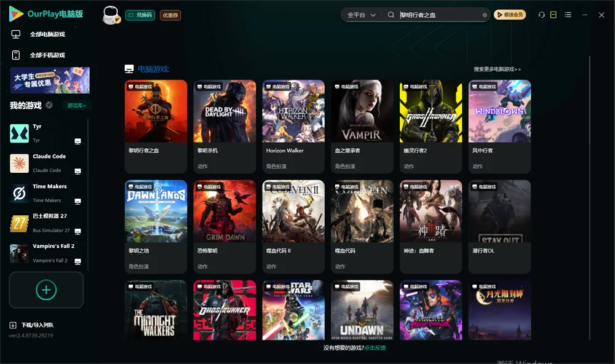Open 极速会员 VIP membership button

[510, 15]
